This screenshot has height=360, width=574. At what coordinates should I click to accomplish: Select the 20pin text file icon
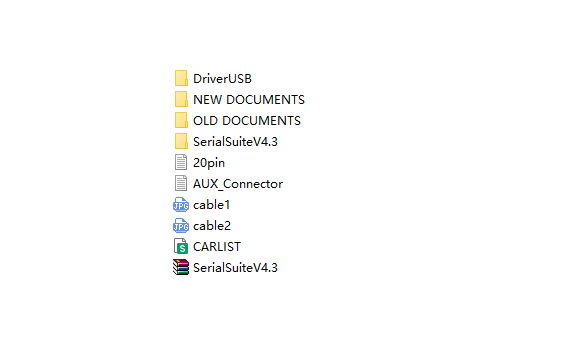[181, 162]
